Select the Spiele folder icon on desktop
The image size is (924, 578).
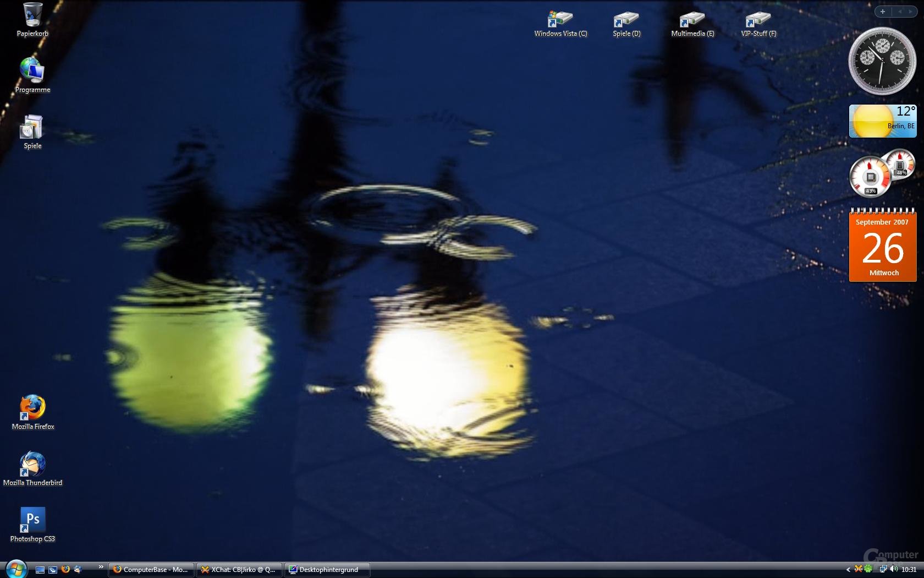[32, 132]
